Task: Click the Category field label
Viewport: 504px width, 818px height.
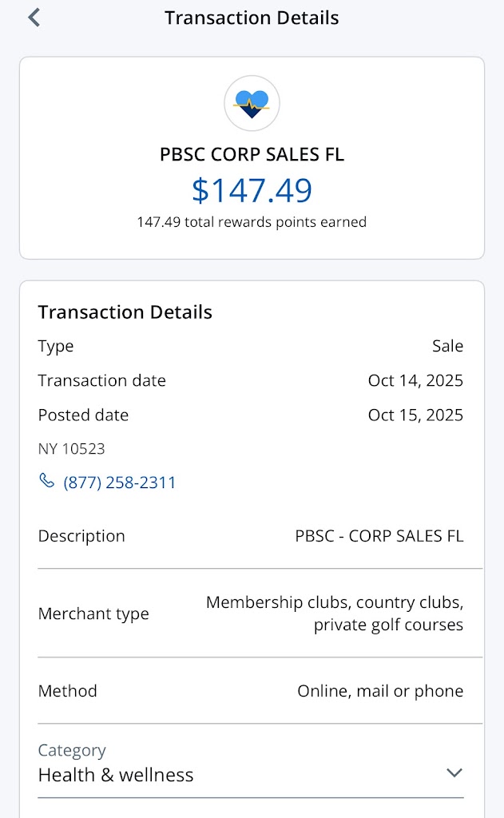Action: click(72, 750)
